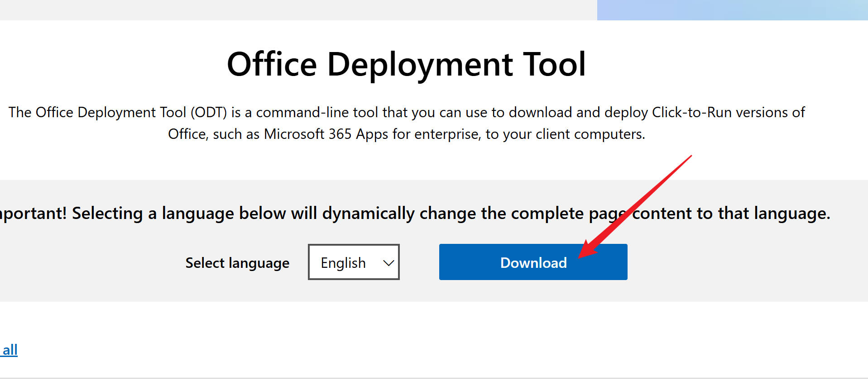Open the English language dropdown

tap(353, 262)
